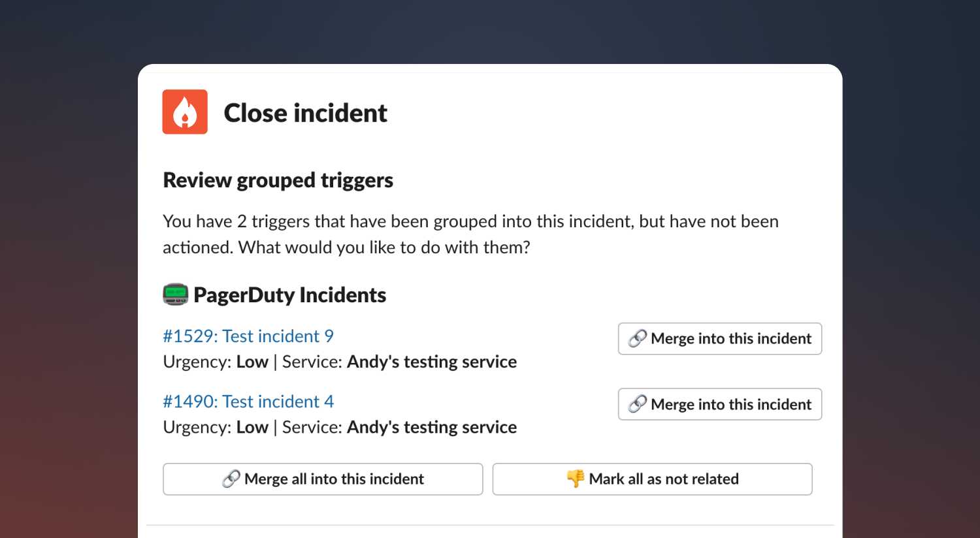Image resolution: width=980 pixels, height=538 pixels.
Task: Click the Review grouped triggers heading
Action: tap(278, 180)
